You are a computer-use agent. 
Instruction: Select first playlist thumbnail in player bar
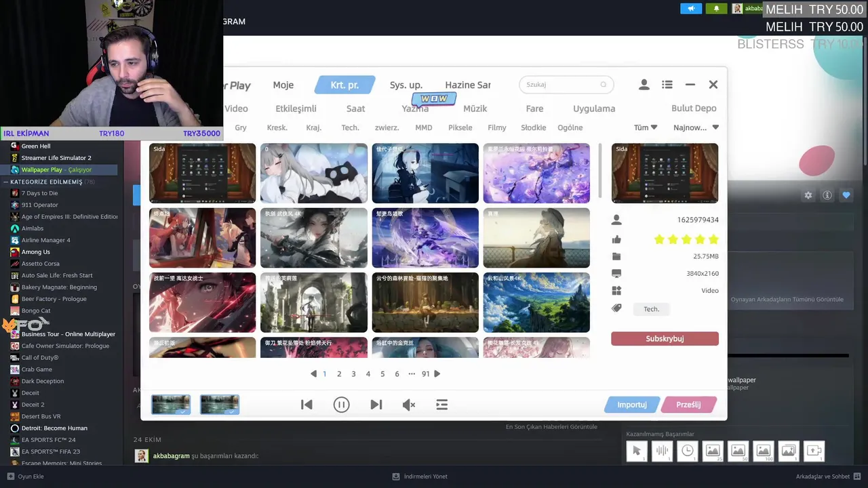171,405
